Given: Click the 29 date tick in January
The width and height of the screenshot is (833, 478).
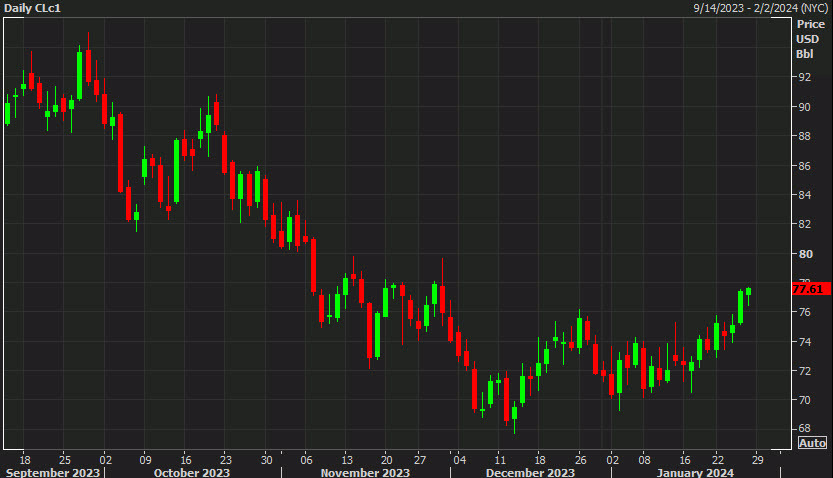Looking at the screenshot, I should [x=758, y=460].
